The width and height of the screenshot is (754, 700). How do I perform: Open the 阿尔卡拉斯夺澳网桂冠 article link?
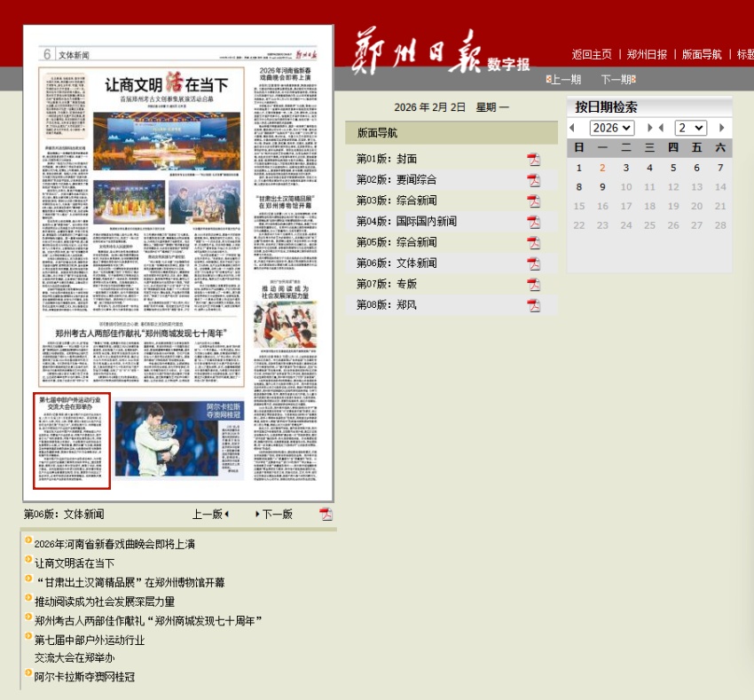point(84,677)
